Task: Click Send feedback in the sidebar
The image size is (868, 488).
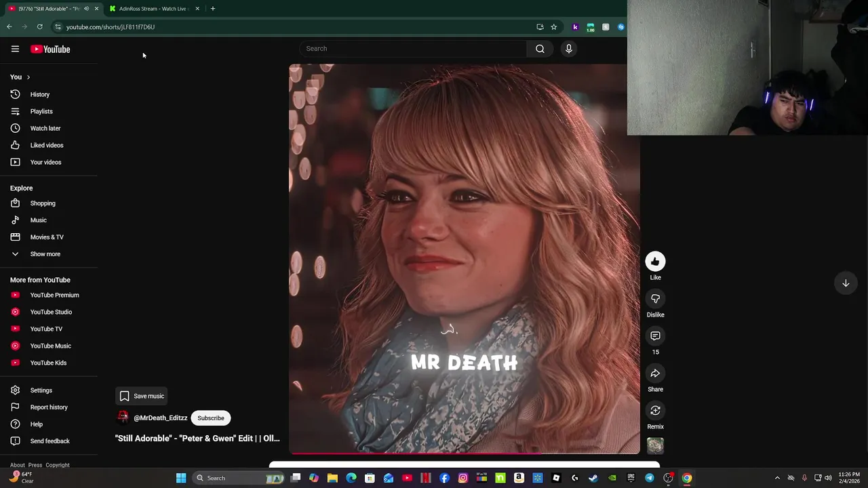Action: click(49, 441)
